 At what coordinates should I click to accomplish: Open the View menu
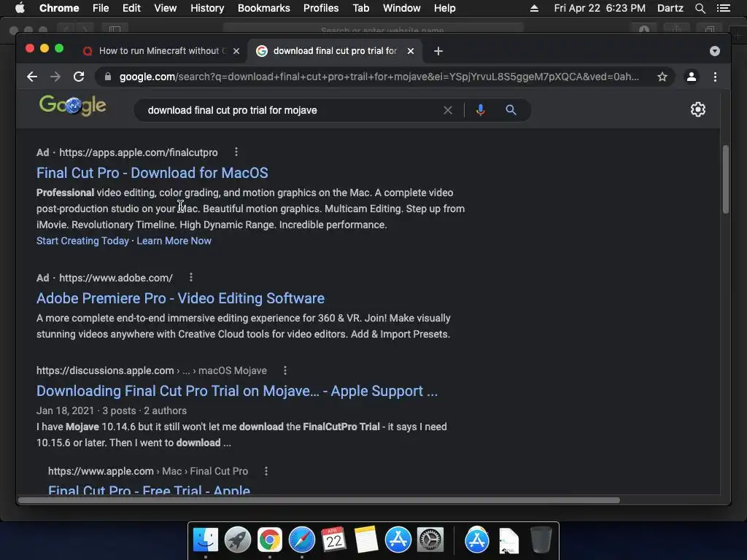(x=166, y=8)
